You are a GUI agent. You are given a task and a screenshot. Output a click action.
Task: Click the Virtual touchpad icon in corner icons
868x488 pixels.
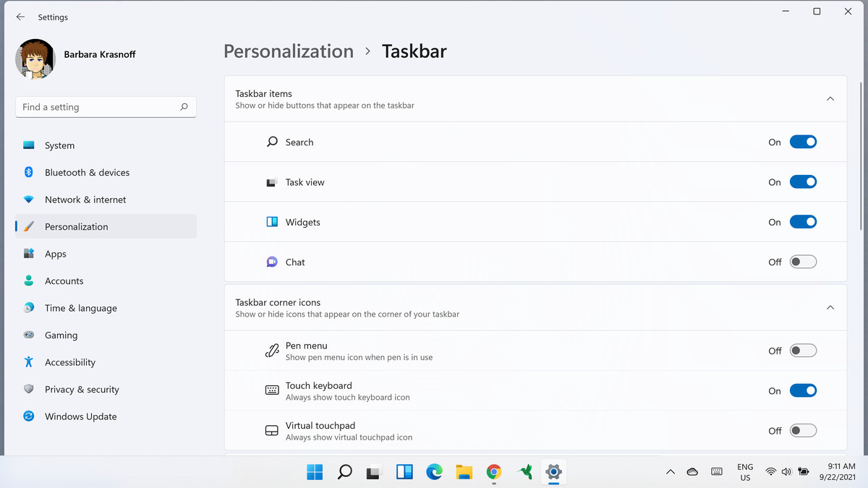272,430
